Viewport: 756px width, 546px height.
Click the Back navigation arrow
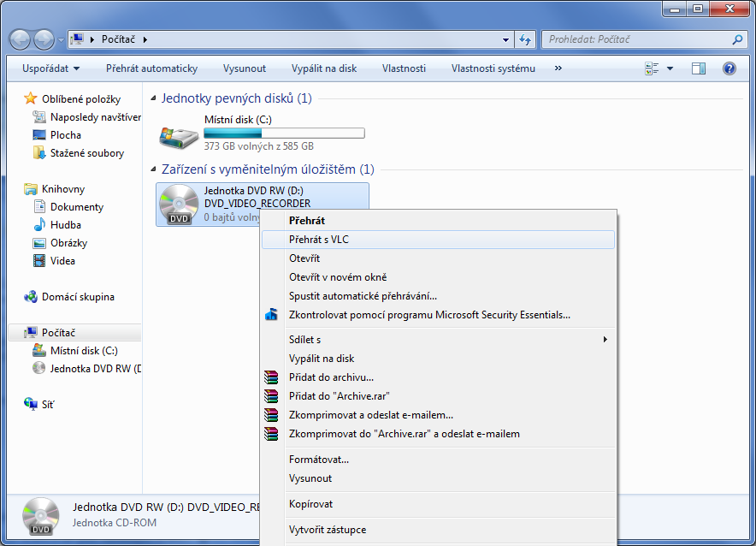pyautogui.click(x=21, y=39)
